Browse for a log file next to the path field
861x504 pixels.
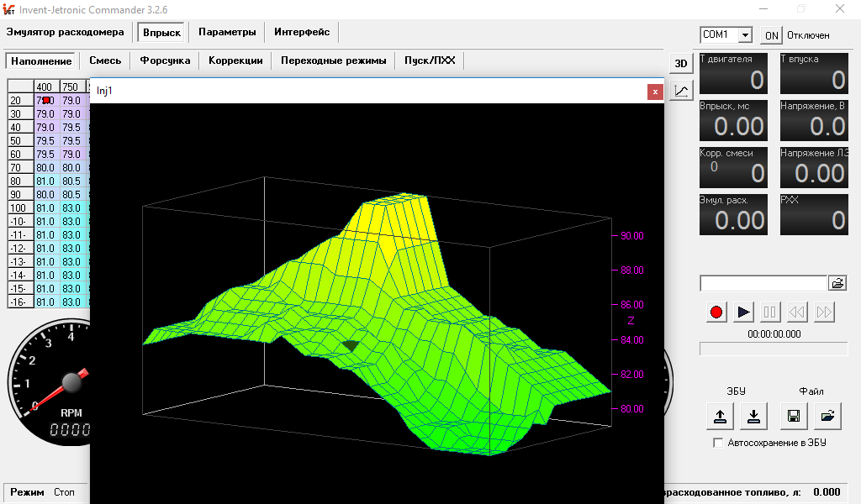coord(837,283)
